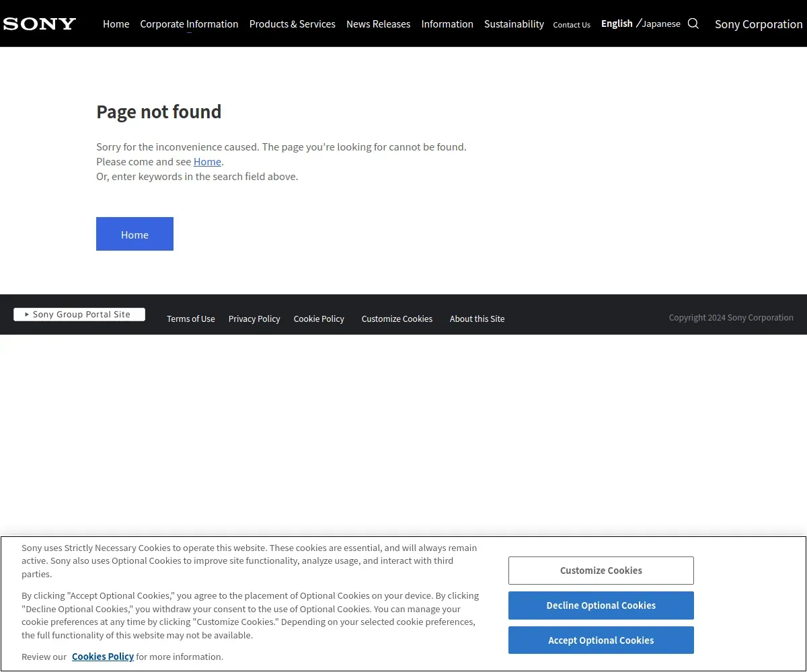Click Accept Optional Cookies button

click(601, 640)
